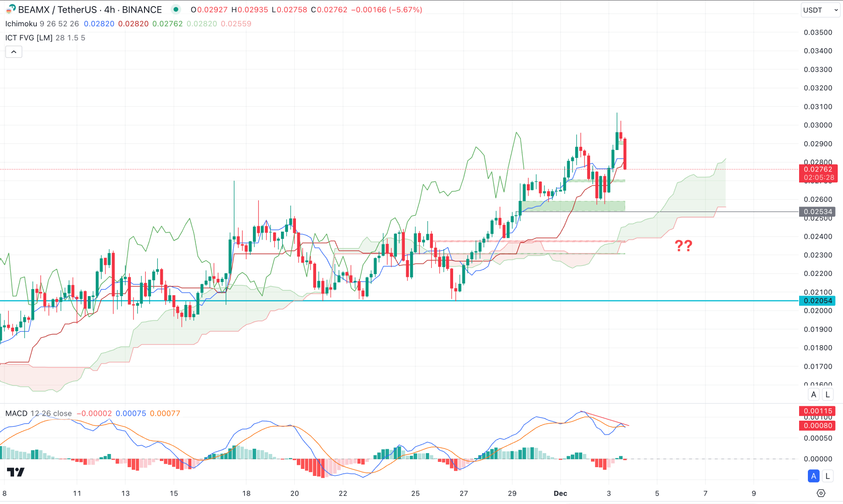Click the Dec date label on the time axis
Image resolution: width=843 pixels, height=504 pixels.
(560, 493)
